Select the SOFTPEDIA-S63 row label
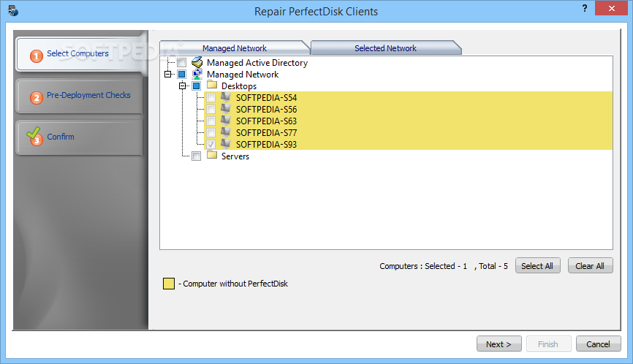The width and height of the screenshot is (633, 364). click(267, 121)
